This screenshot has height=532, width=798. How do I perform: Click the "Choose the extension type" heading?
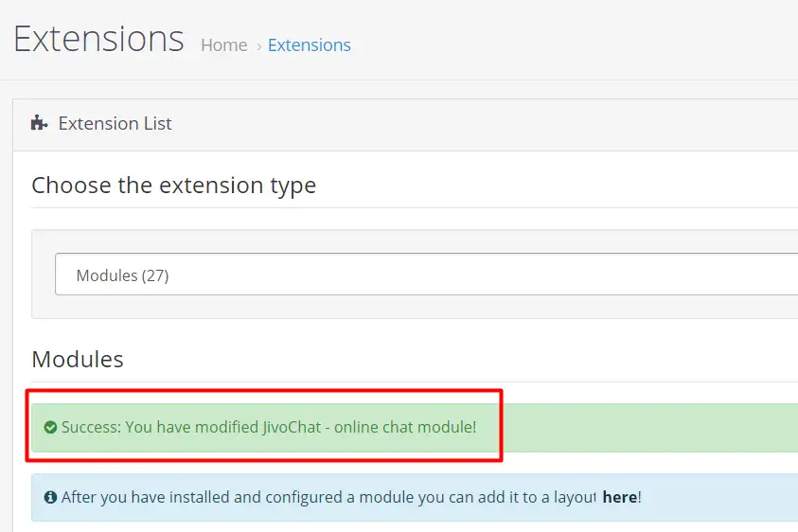(173, 186)
